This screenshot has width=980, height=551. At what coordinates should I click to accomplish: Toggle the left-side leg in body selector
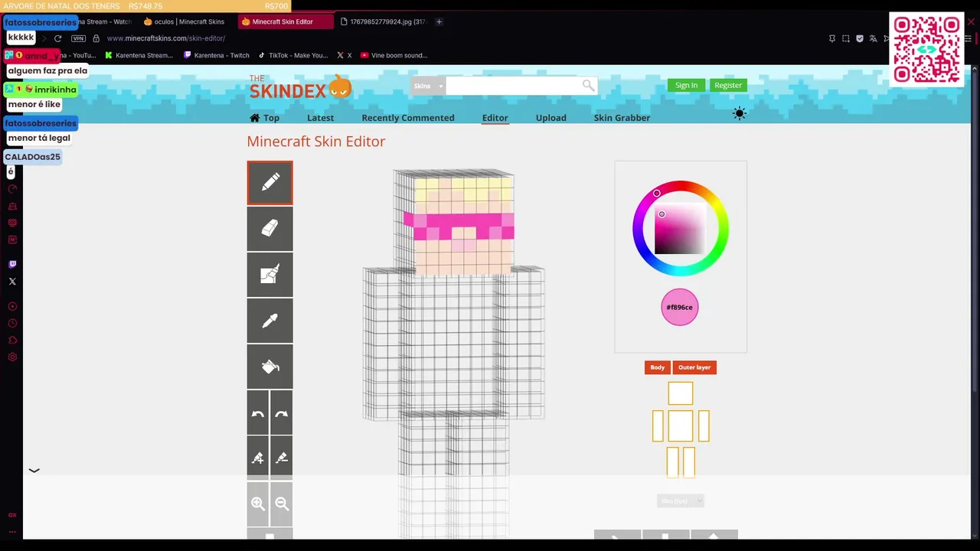[672, 462]
